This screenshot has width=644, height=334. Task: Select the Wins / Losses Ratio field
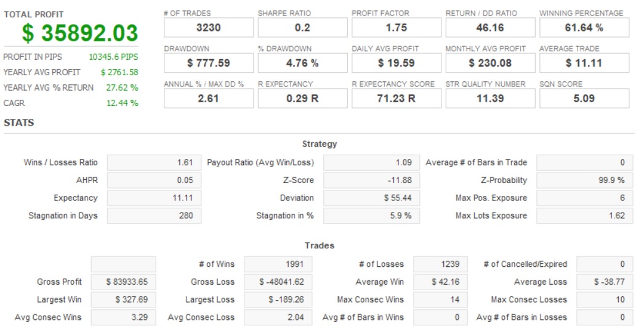point(154,163)
